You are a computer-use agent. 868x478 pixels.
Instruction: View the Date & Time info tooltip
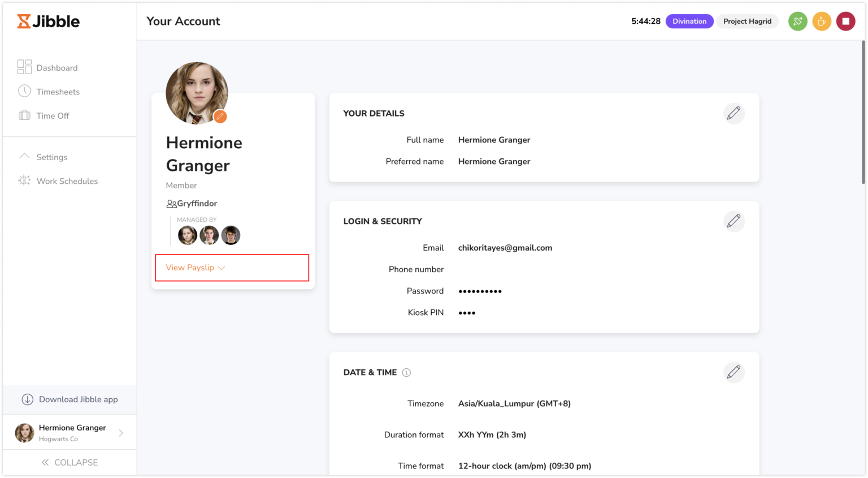click(407, 372)
